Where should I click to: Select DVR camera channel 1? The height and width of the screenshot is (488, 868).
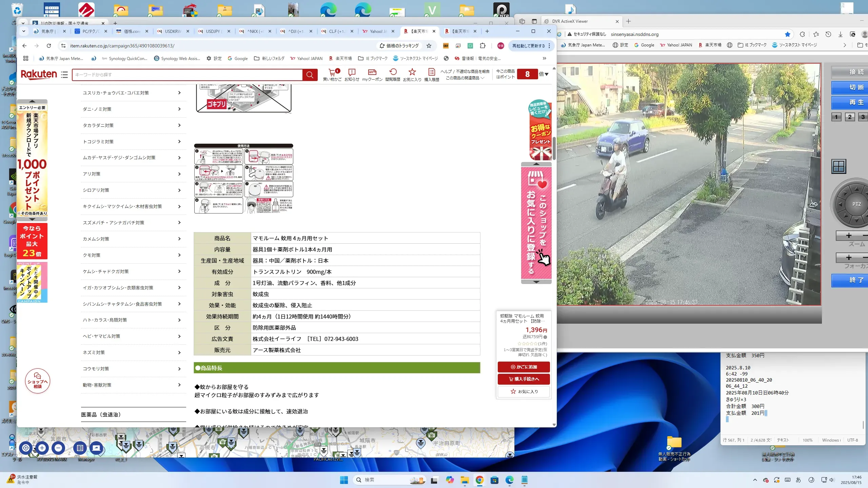(x=836, y=117)
